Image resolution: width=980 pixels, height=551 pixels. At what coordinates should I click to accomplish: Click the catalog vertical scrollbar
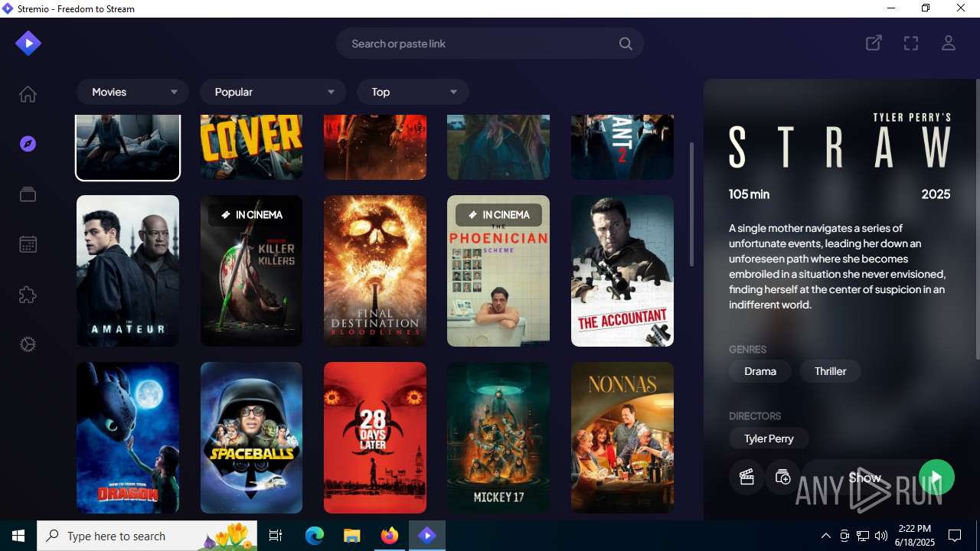coord(691,204)
